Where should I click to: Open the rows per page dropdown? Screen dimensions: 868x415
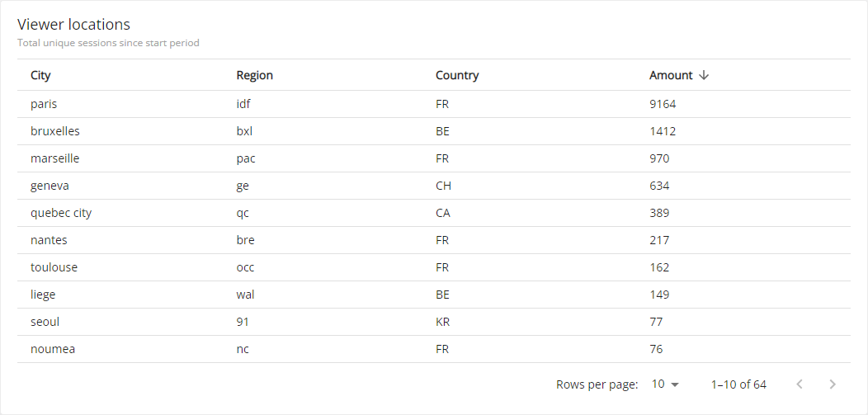pyautogui.click(x=665, y=384)
